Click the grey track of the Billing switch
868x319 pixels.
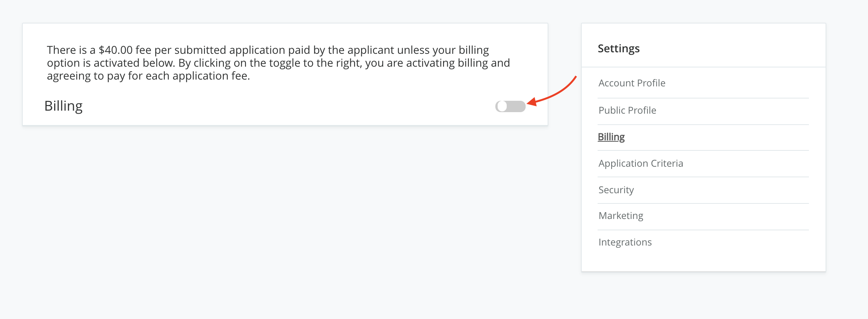tap(517, 106)
